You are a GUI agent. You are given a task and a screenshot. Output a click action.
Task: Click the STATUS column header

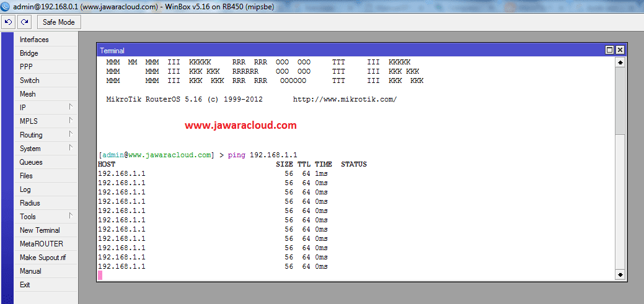[x=354, y=164]
